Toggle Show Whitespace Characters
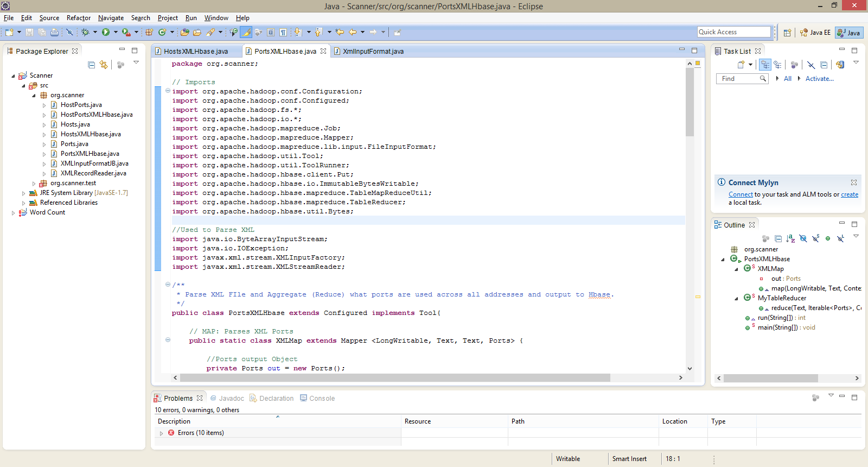This screenshot has height=467, width=868. (283, 32)
